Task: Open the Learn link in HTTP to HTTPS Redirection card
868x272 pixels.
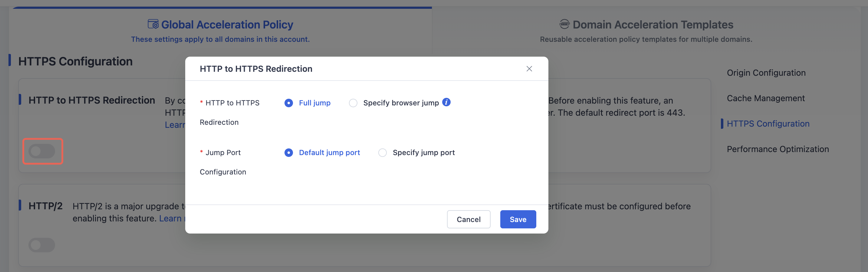Action: point(175,125)
